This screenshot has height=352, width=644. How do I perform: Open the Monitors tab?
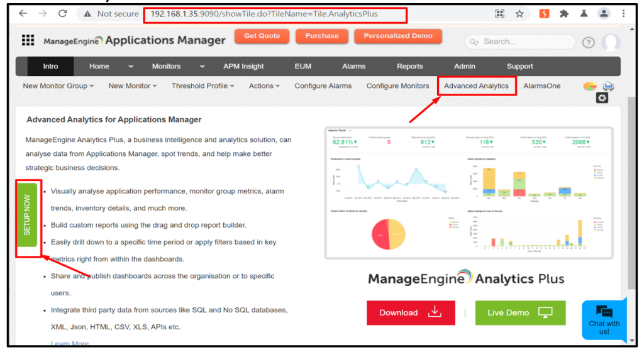(x=166, y=67)
